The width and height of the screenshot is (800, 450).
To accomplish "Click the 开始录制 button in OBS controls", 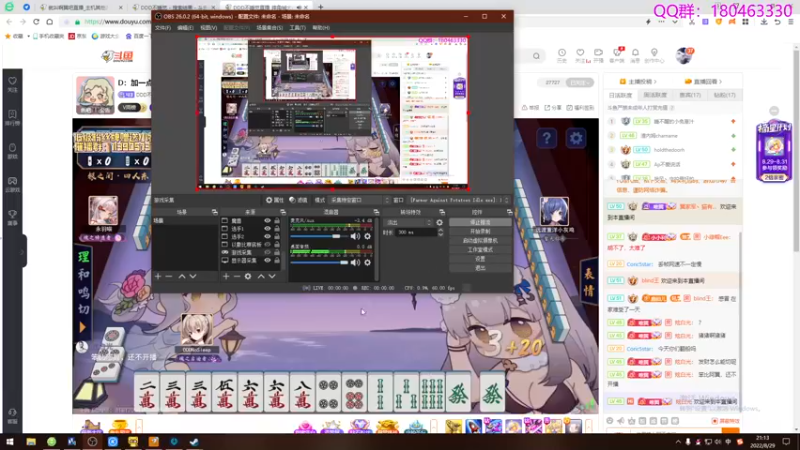I will click(480, 232).
